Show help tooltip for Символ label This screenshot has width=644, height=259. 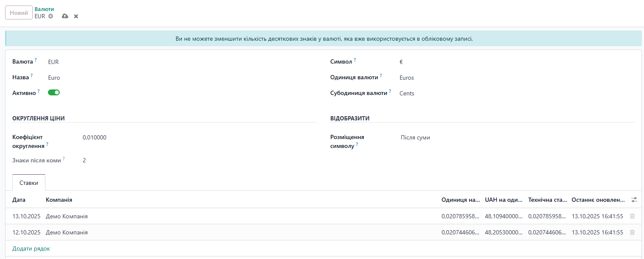[x=355, y=60]
